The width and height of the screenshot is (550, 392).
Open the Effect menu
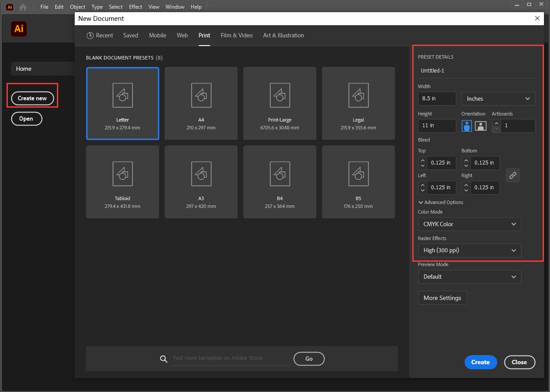(136, 7)
